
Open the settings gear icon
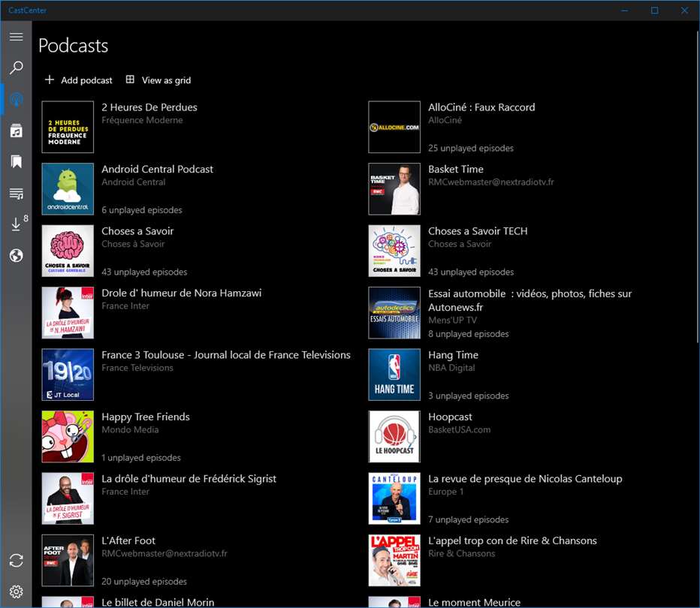tap(16, 591)
